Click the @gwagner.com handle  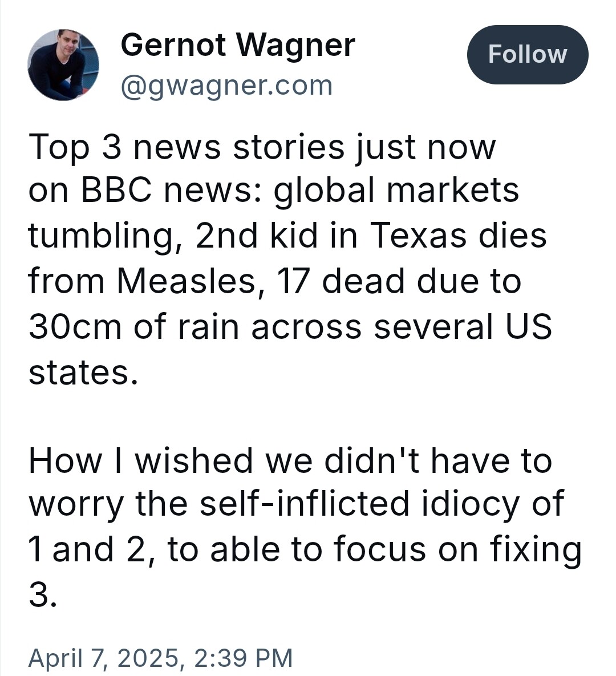click(227, 86)
